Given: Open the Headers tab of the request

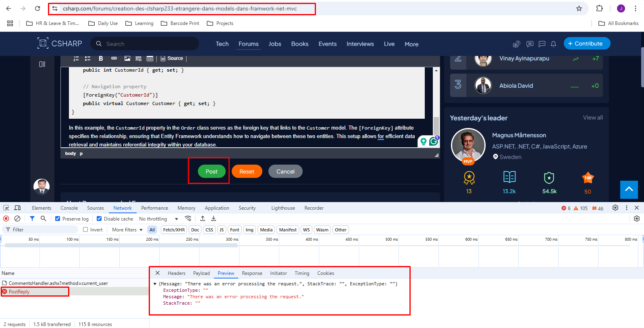Looking at the screenshot, I should 177,273.
